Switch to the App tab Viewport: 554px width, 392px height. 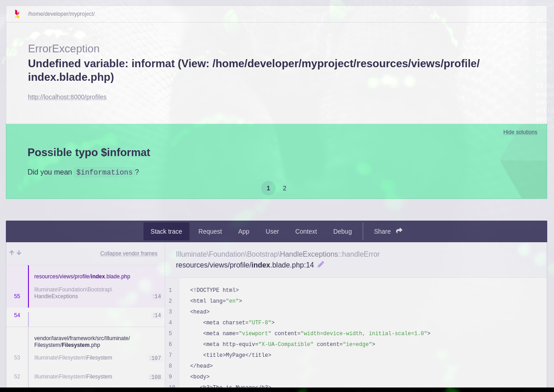pos(244,231)
